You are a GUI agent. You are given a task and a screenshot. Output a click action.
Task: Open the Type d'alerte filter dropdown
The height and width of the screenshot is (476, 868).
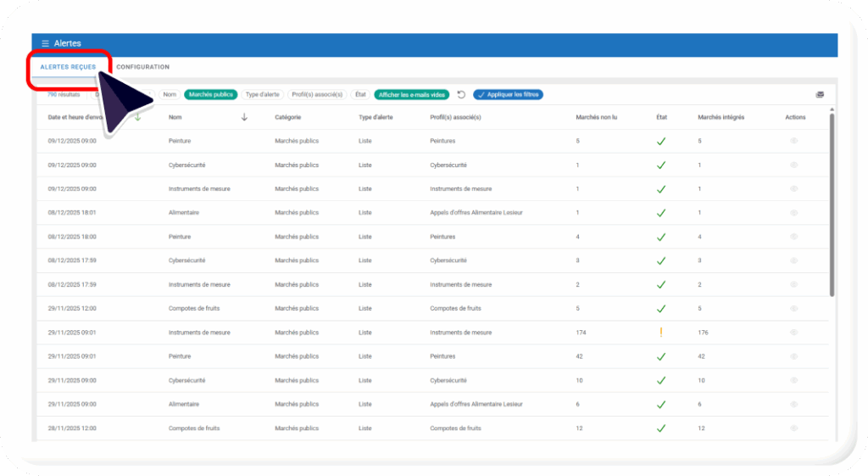[262, 95]
